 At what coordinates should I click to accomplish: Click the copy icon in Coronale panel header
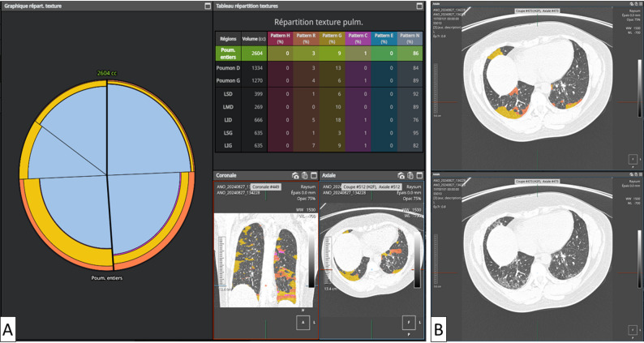(304, 175)
